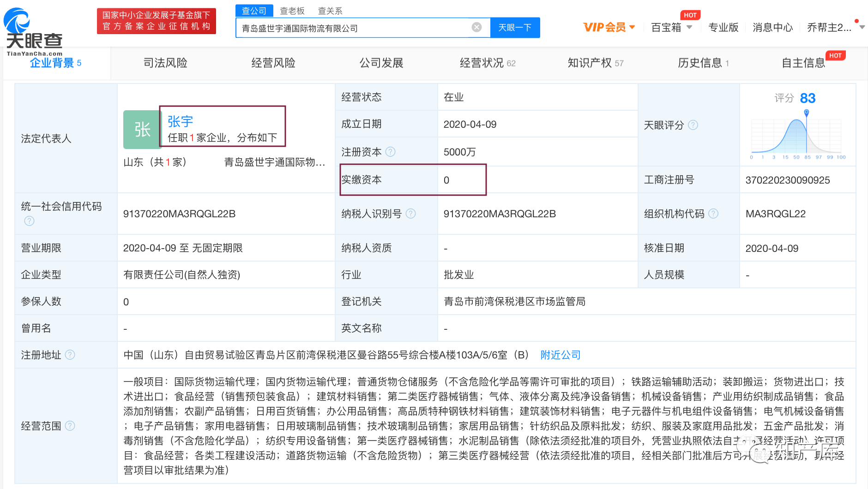Click the 张宇 legal representative link
The height and width of the screenshot is (489, 868).
coord(180,121)
